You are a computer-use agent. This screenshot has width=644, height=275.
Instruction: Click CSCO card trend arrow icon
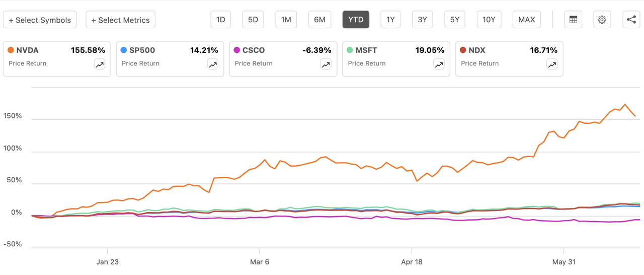(x=326, y=64)
